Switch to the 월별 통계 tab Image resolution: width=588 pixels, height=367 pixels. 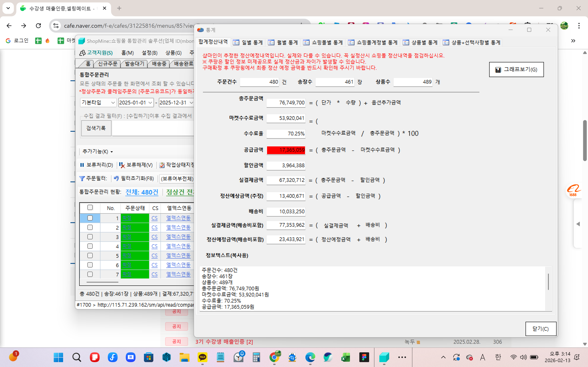tap(283, 42)
